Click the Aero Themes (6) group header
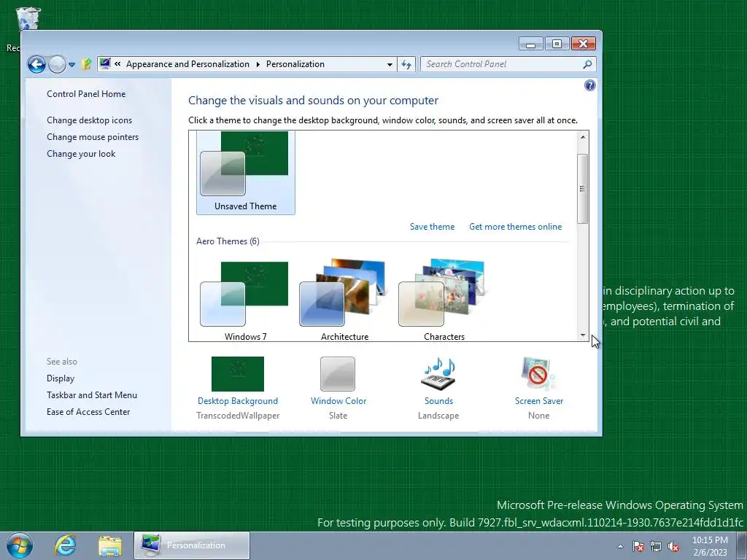 click(228, 241)
